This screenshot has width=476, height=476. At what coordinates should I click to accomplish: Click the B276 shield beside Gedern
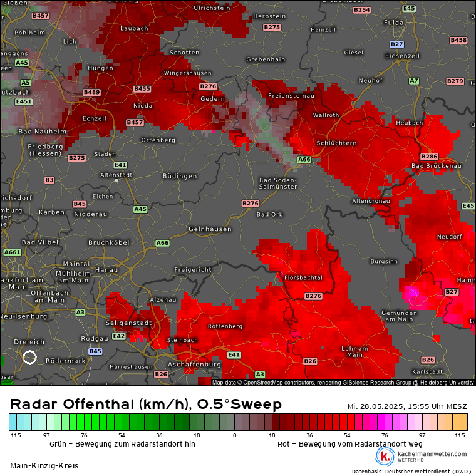208,86
